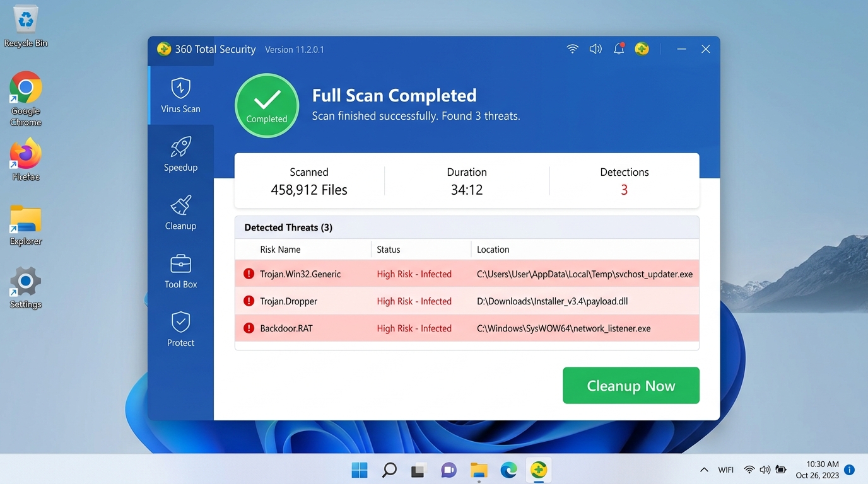Viewport: 868px width, 484px height.
Task: Click red alert icon beside Trojan.Win32.Generic
Action: [249, 274]
